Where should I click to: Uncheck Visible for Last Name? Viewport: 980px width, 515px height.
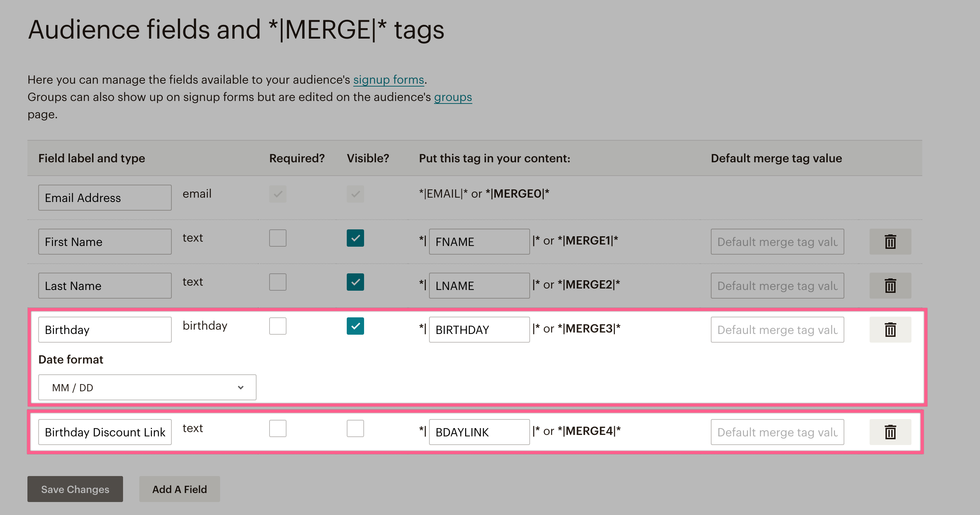[355, 282]
